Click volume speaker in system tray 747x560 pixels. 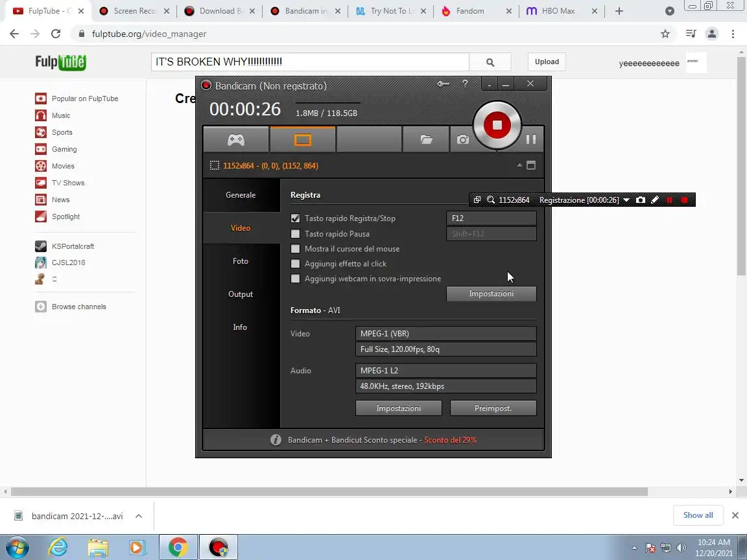click(682, 548)
